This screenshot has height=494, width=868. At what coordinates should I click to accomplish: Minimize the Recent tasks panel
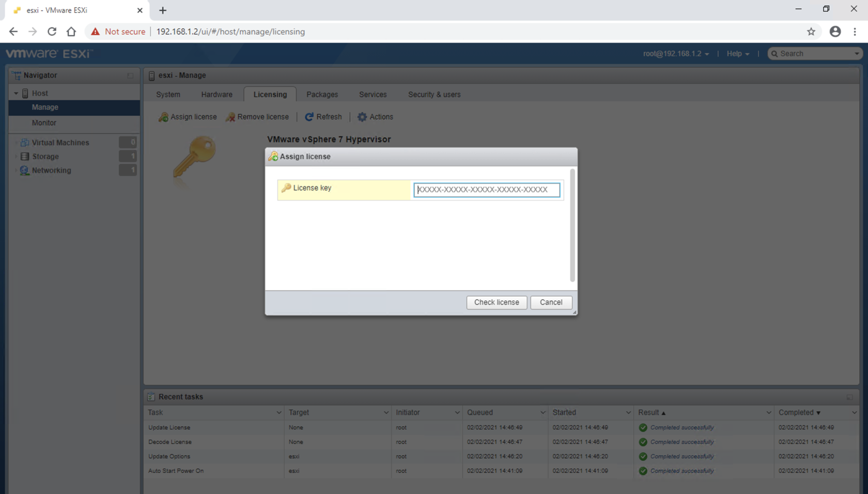pos(850,397)
